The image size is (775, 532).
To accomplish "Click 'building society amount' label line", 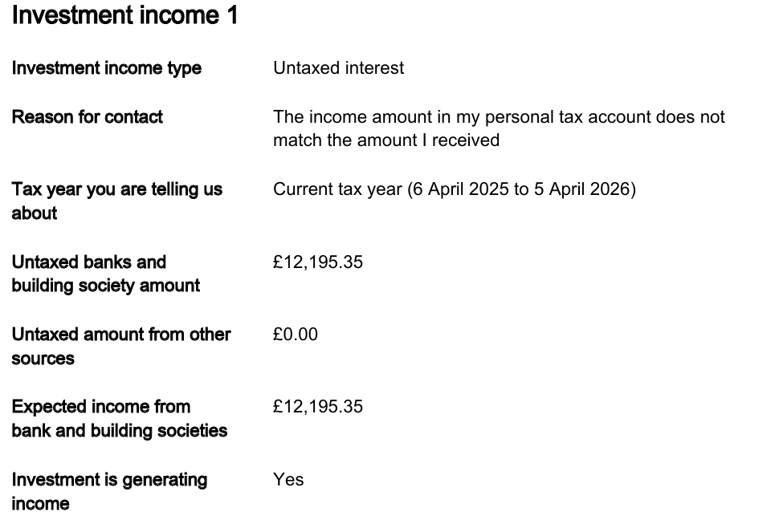I will (x=106, y=286).
